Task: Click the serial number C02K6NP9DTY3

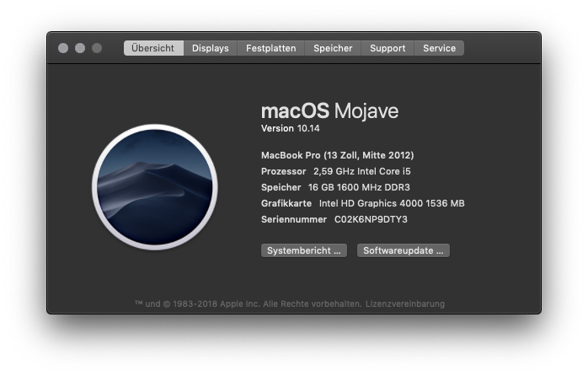Action: [371, 219]
